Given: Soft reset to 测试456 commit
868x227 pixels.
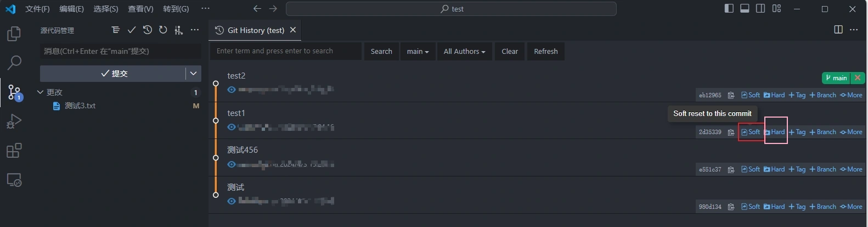Looking at the screenshot, I should [x=751, y=169].
